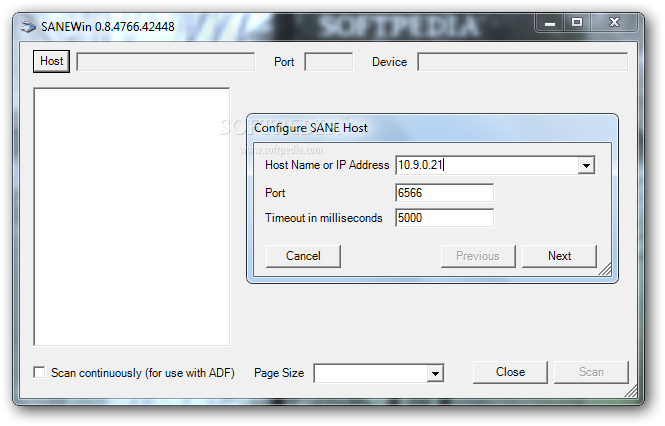This screenshot has height=426, width=665.
Task: Maximize the SANEWin window
Action: tap(577, 22)
